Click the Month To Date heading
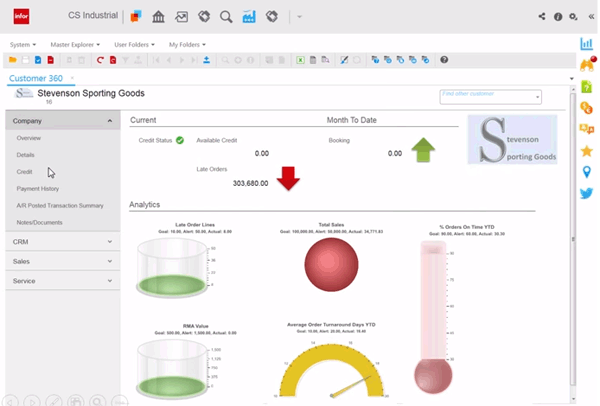600x406 pixels. pyautogui.click(x=351, y=120)
